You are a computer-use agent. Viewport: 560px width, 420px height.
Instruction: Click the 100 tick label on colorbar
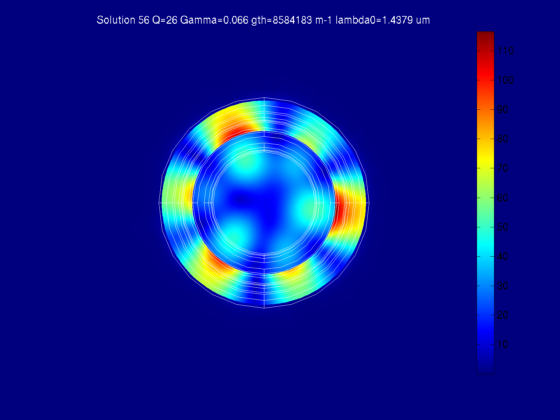[505, 80]
